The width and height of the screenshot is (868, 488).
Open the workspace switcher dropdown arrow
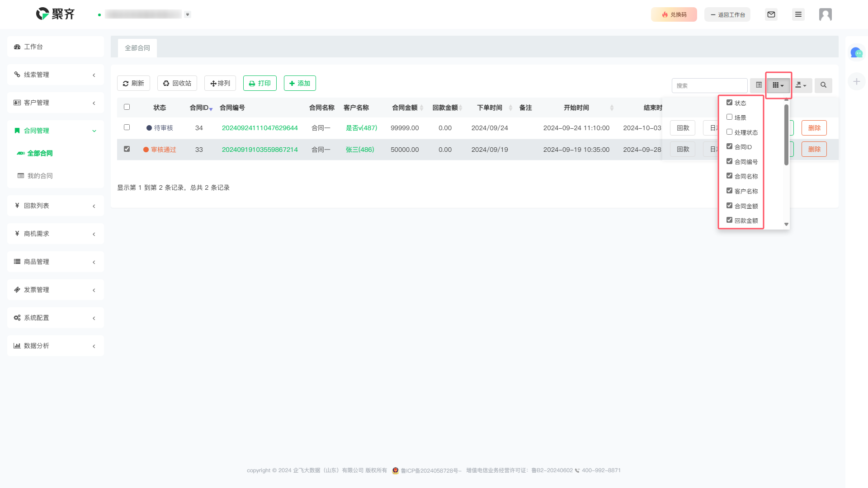(188, 14)
